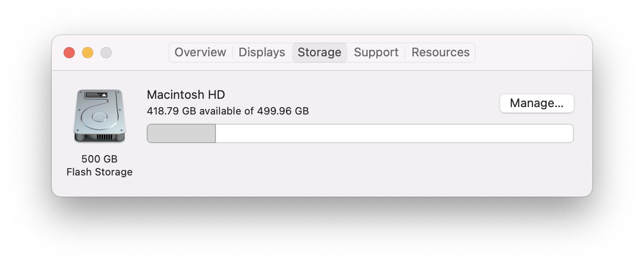This screenshot has height=265, width=644.
Task: Close the About This Mac window
Action: click(69, 53)
